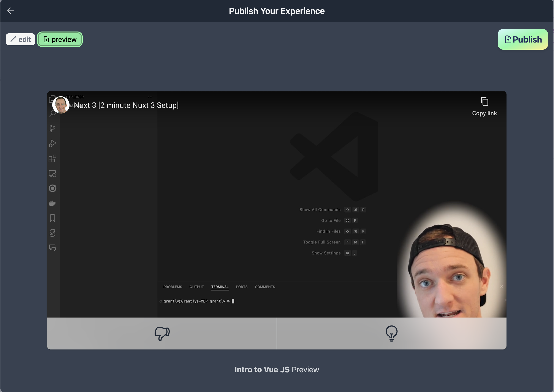
Task: Toggle the preview mode
Action: tap(59, 39)
